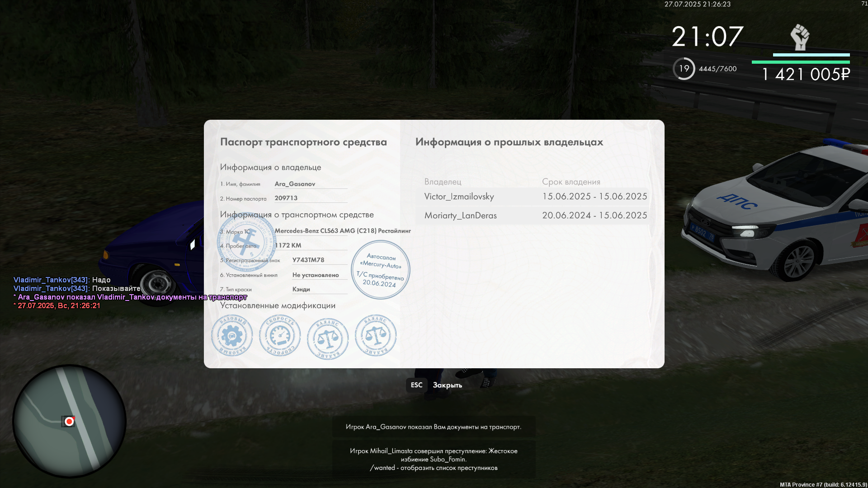Click the Mihail_Limasta crime notification

434,459
